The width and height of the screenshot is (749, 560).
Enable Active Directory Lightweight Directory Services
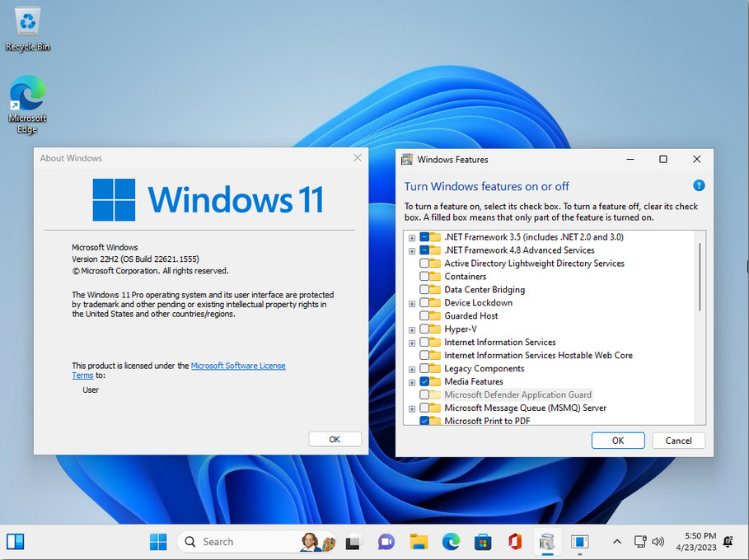pyautogui.click(x=424, y=263)
